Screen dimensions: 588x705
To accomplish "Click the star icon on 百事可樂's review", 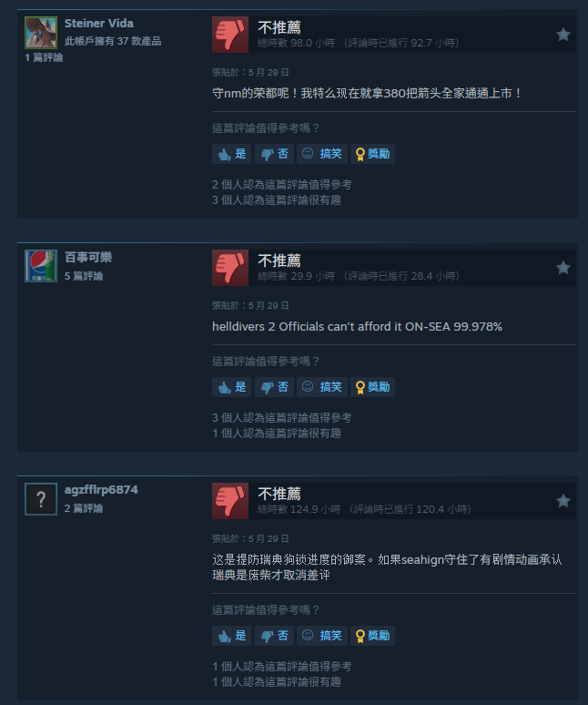I will coord(563,268).
